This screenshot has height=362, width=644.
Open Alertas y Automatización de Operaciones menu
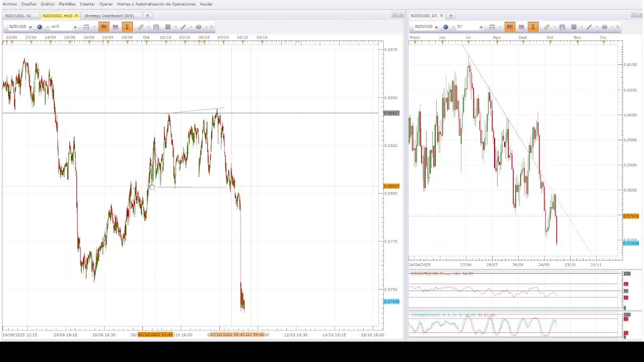pos(156,4)
